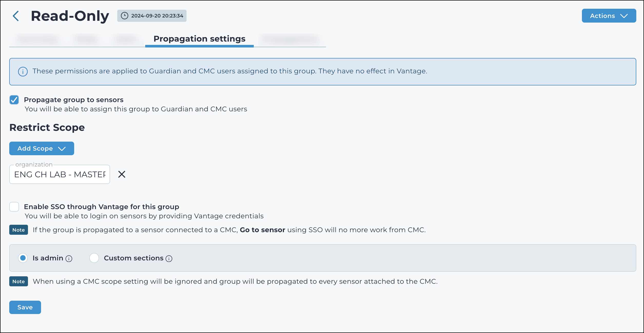Viewport: 644px width, 333px height.
Task: Expand the Add Scope dropdown
Action: point(42,149)
